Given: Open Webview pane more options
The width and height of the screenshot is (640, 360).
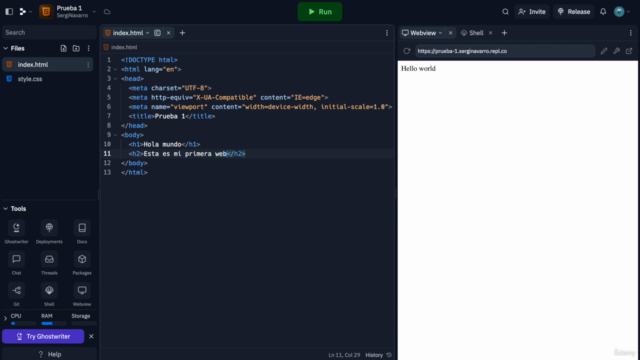Looking at the screenshot, I should 631,33.
